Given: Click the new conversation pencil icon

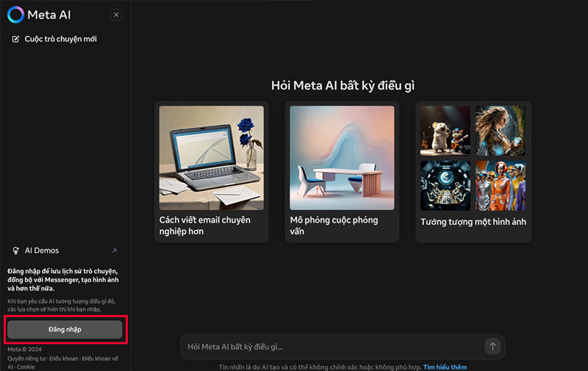Looking at the screenshot, I should (x=15, y=39).
